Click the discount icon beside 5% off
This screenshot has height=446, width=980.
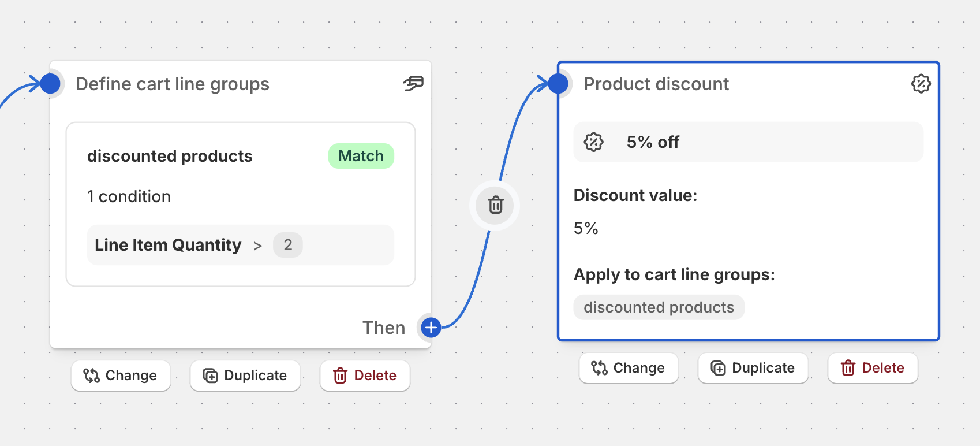[593, 142]
